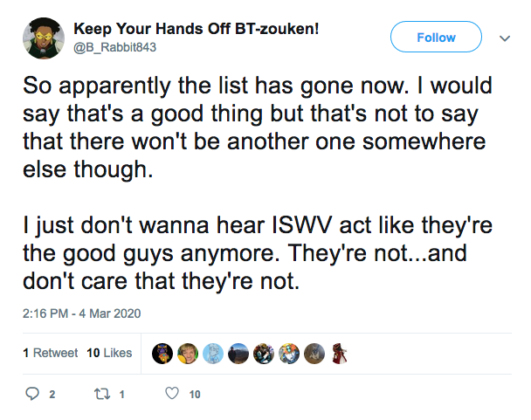Select first liker avatar with black background
Screen dimensions: 531x420
click(x=162, y=354)
